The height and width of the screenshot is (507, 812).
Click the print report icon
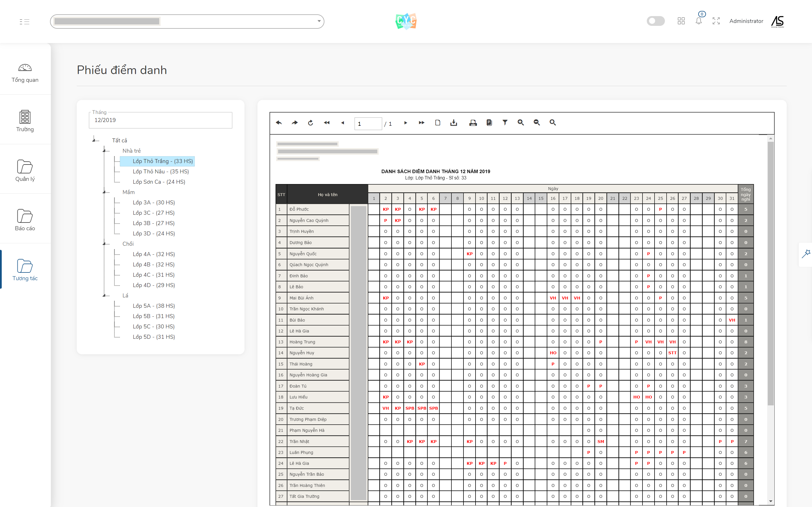pos(473,123)
